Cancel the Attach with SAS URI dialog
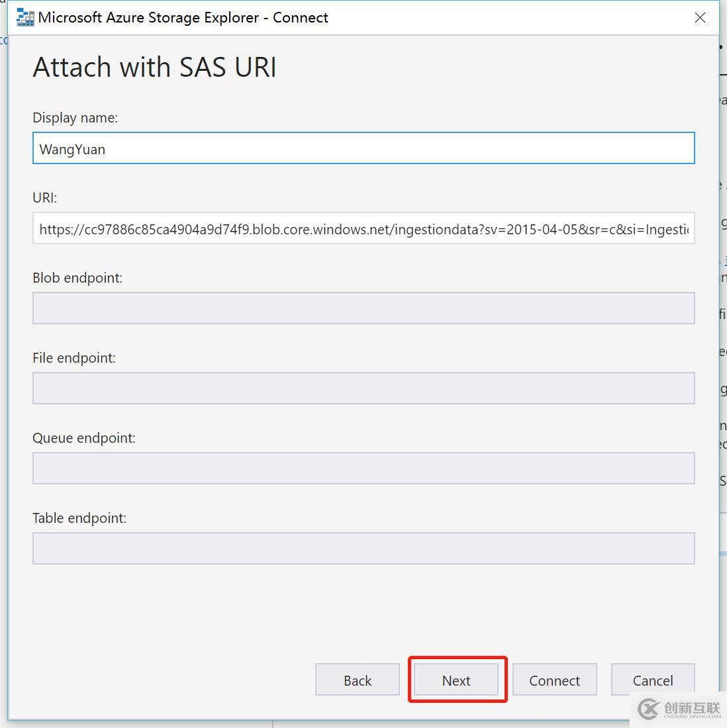 point(653,680)
